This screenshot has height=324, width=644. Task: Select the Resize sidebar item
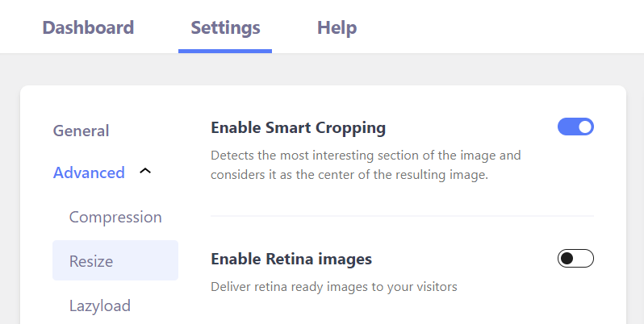(x=91, y=261)
